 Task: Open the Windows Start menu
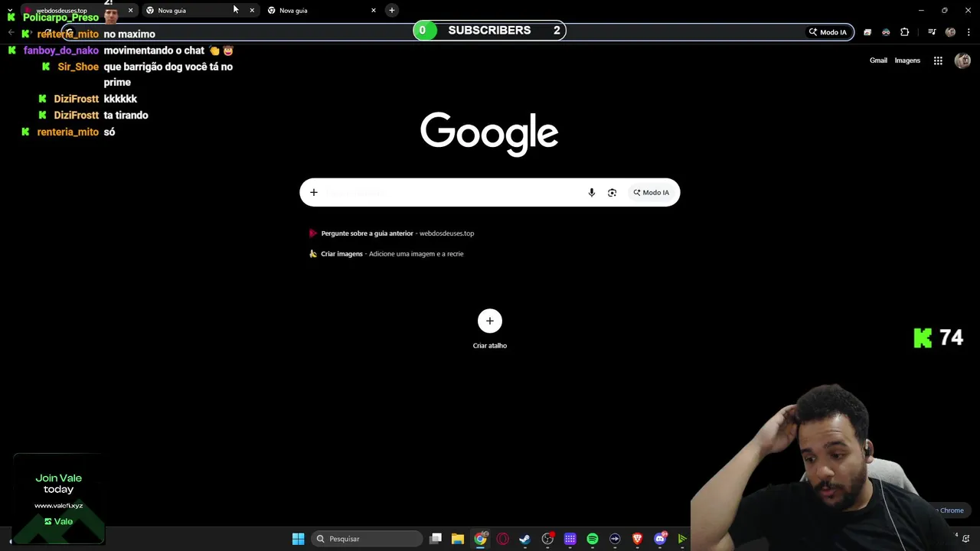pos(298,539)
